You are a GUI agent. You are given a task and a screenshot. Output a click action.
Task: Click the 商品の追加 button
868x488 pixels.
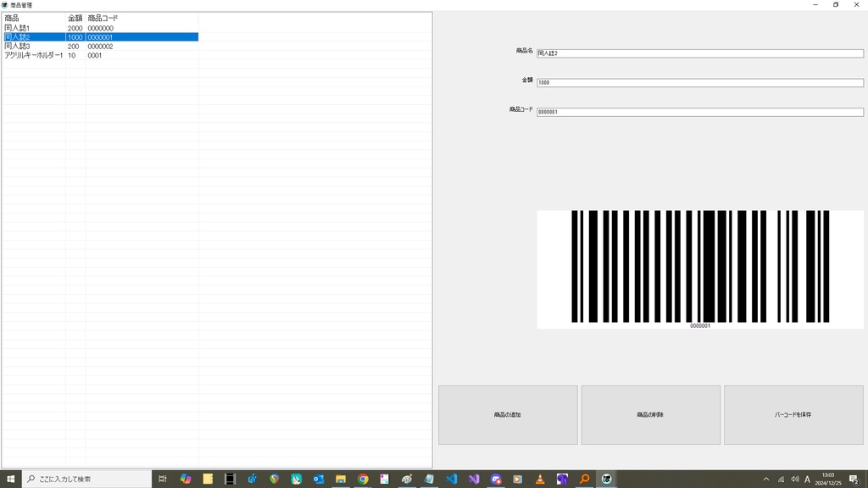[508, 415]
